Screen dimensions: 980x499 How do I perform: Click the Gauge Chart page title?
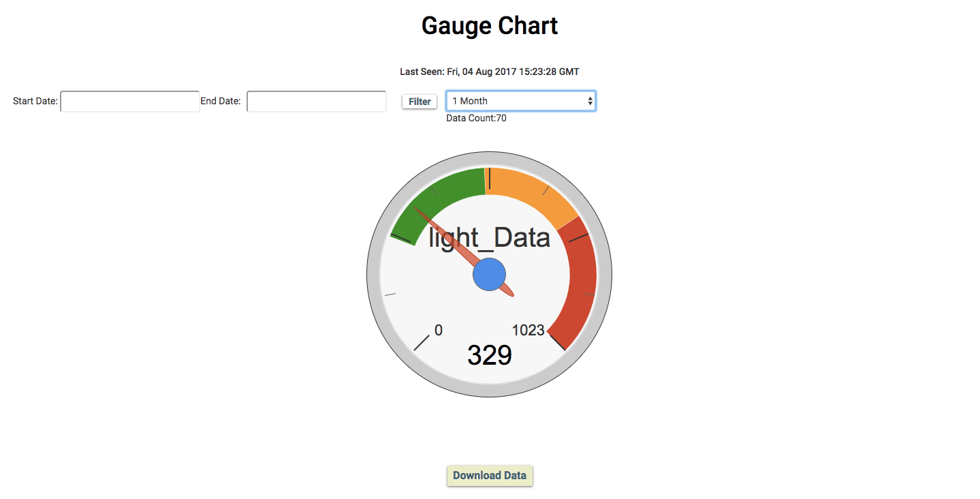[489, 25]
